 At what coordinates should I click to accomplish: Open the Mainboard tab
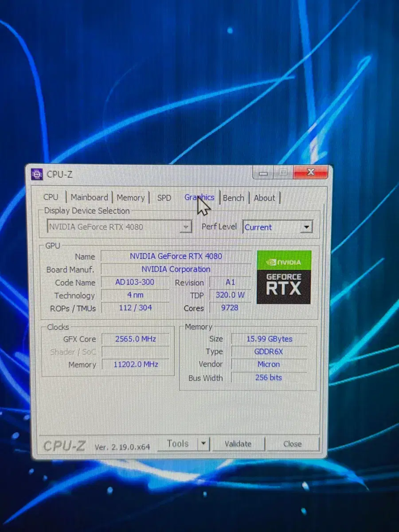[x=90, y=197]
